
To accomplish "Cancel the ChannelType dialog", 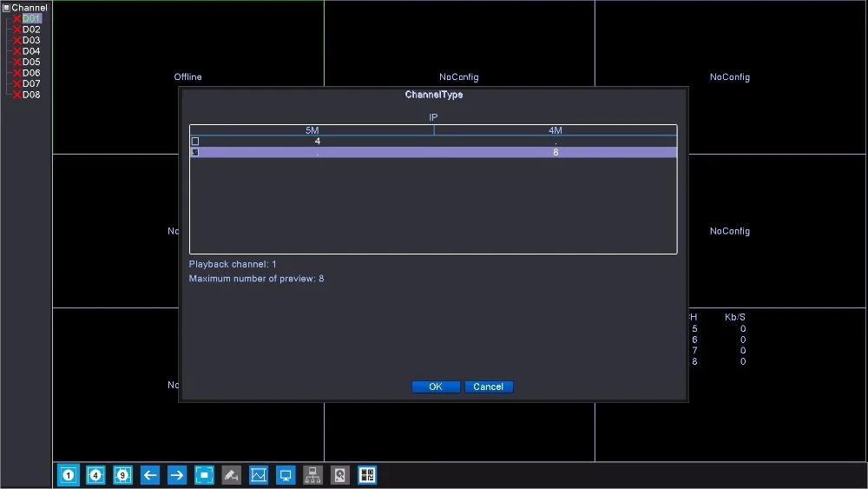I will tap(489, 387).
